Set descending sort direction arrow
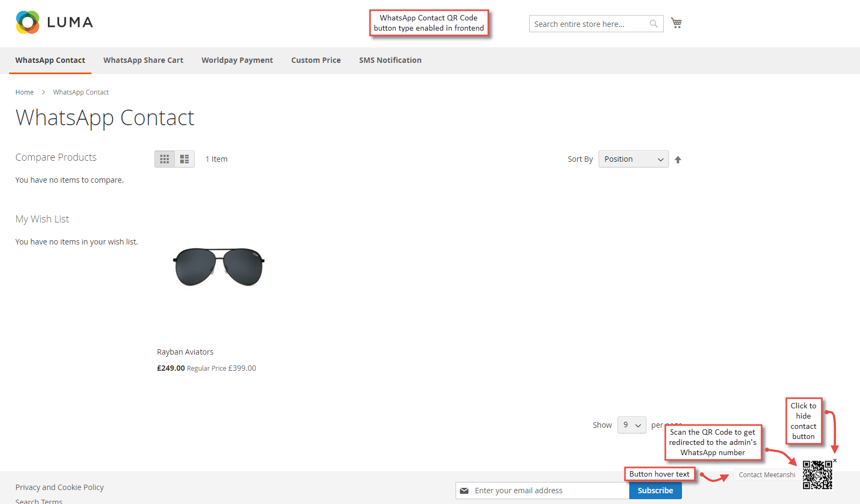 coord(678,160)
